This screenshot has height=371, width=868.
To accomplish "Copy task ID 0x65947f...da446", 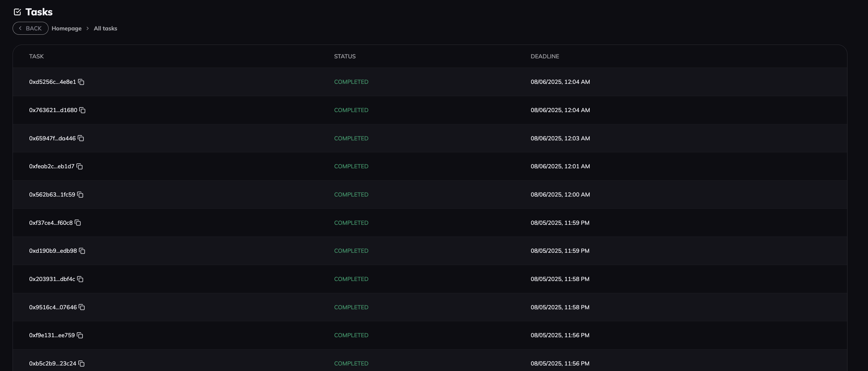I will click(80, 138).
